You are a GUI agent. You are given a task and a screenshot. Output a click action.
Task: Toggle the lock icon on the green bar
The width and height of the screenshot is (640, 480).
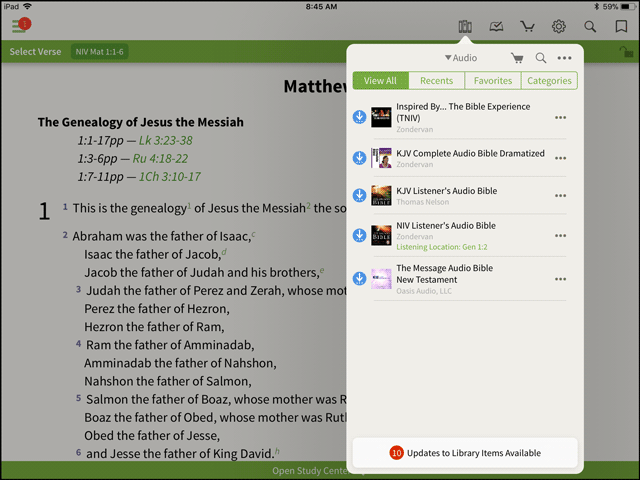(626, 52)
